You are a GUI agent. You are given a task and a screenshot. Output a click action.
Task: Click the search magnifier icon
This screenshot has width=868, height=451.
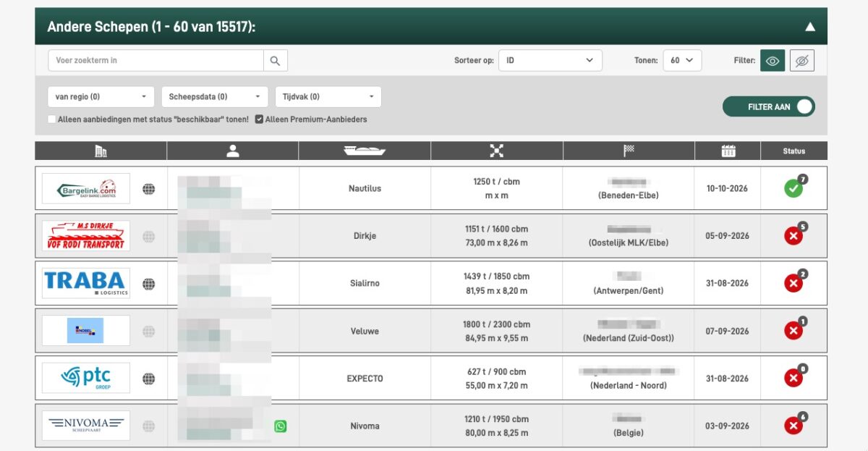tap(275, 61)
